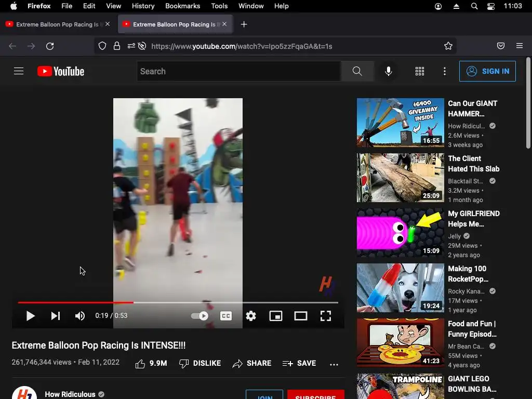The width and height of the screenshot is (532, 399).
Task: Click the DISLIKE button
Action: pyautogui.click(x=200, y=363)
